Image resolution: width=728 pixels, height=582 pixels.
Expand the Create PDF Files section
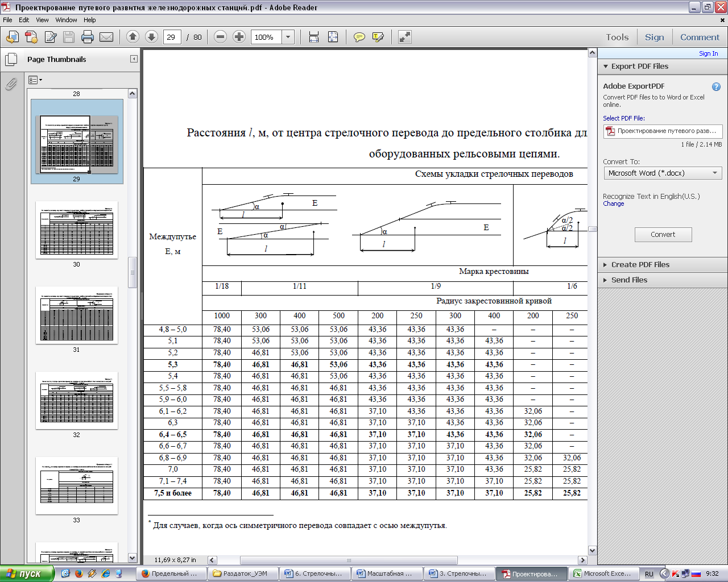tap(640, 265)
